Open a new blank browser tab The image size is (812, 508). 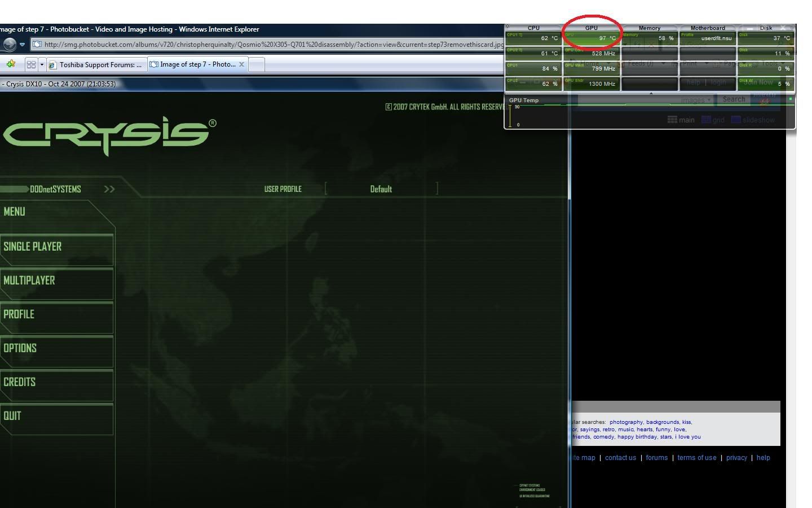pyautogui.click(x=257, y=64)
